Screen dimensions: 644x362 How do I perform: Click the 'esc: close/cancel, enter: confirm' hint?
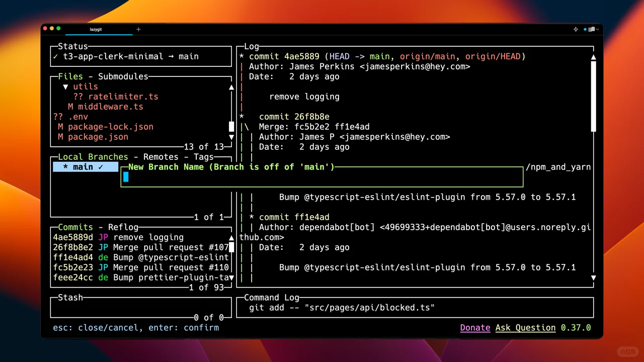point(136,328)
